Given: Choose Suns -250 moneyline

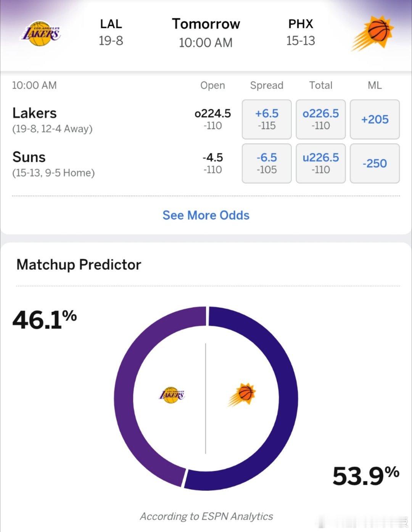Looking at the screenshot, I should coord(375,163).
